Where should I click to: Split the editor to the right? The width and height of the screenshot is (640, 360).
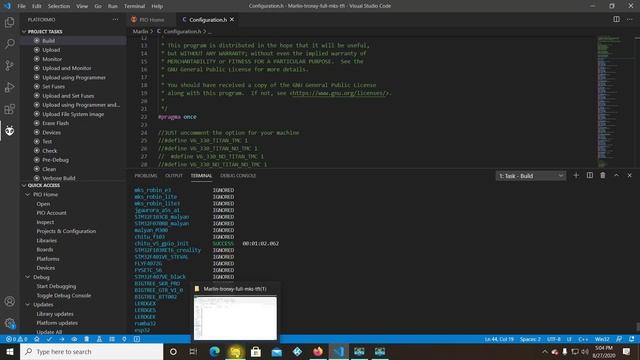pos(616,19)
